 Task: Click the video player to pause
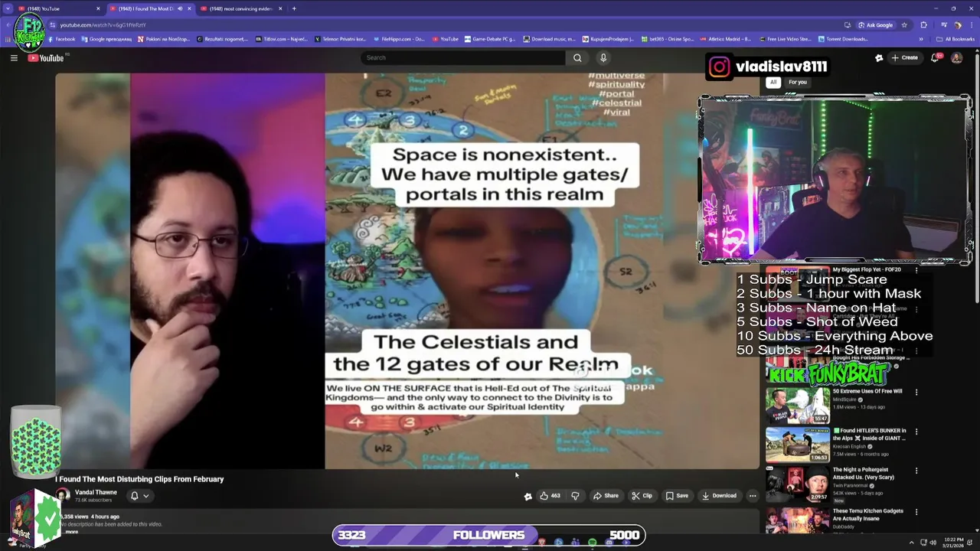407,271
